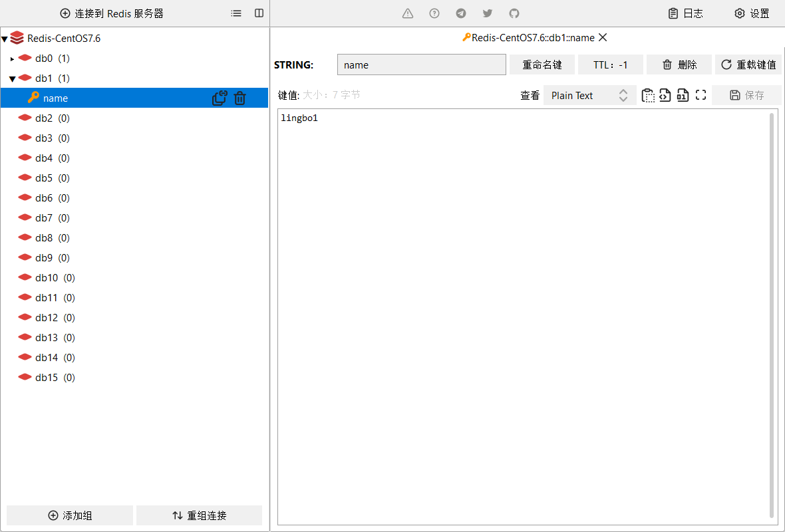Click the 重组连接 regroup connections button
The width and height of the screenshot is (785, 532).
coord(200,515)
